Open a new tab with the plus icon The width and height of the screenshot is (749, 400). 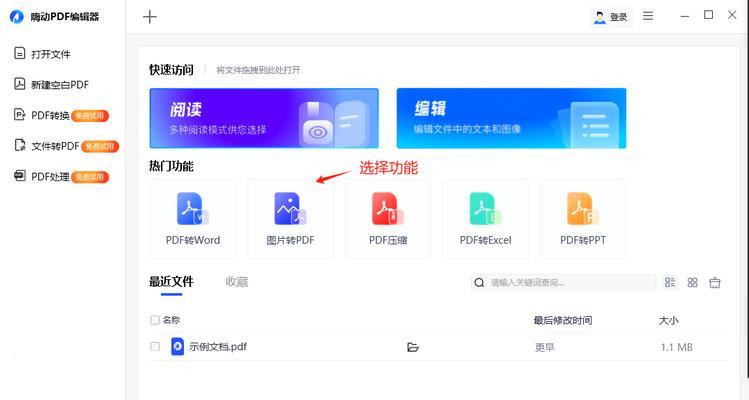[150, 17]
